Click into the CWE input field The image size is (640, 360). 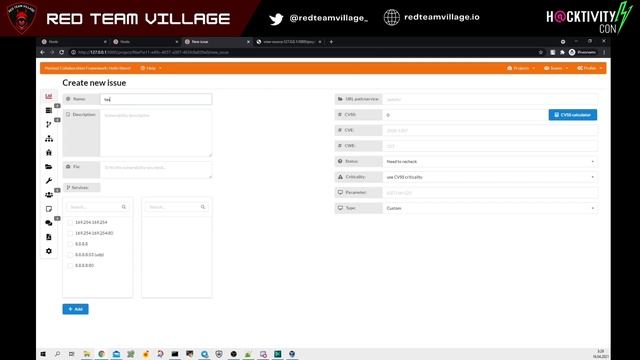pyautogui.click(x=490, y=146)
